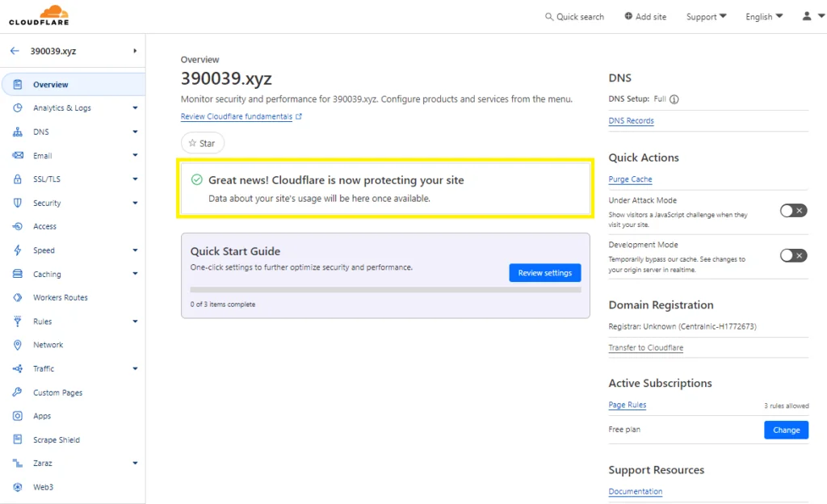Click the Speed lightning bolt icon
Image resolution: width=827 pixels, height=504 pixels.
pyautogui.click(x=18, y=250)
